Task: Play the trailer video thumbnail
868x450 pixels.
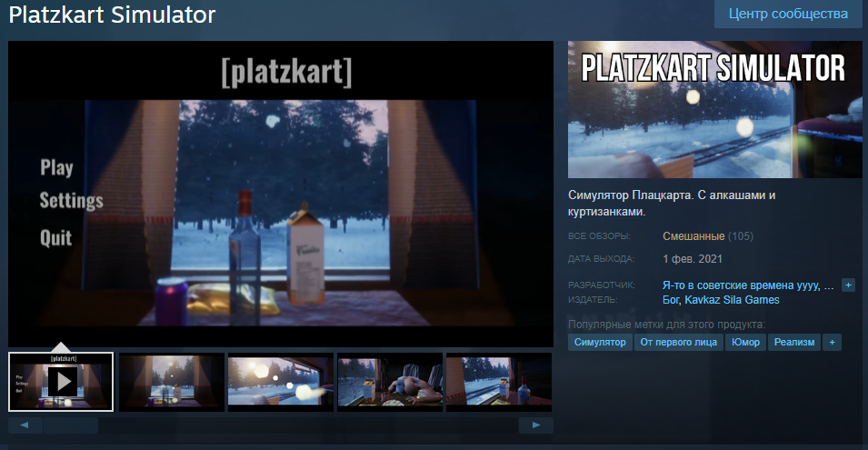Action: pyautogui.click(x=61, y=382)
